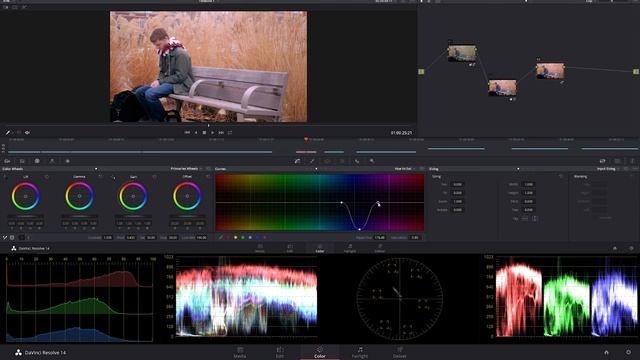The image size is (640, 360).
Task: Jump to the last frame
Action: point(221,133)
